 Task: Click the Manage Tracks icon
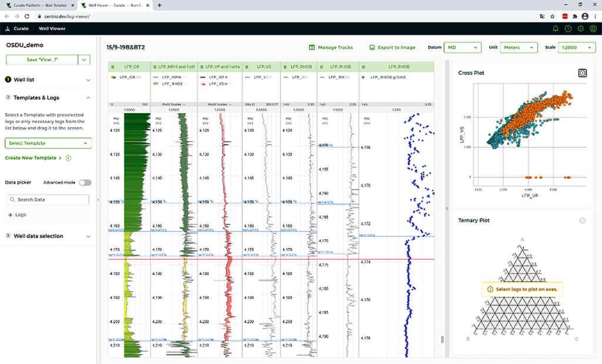tap(312, 48)
